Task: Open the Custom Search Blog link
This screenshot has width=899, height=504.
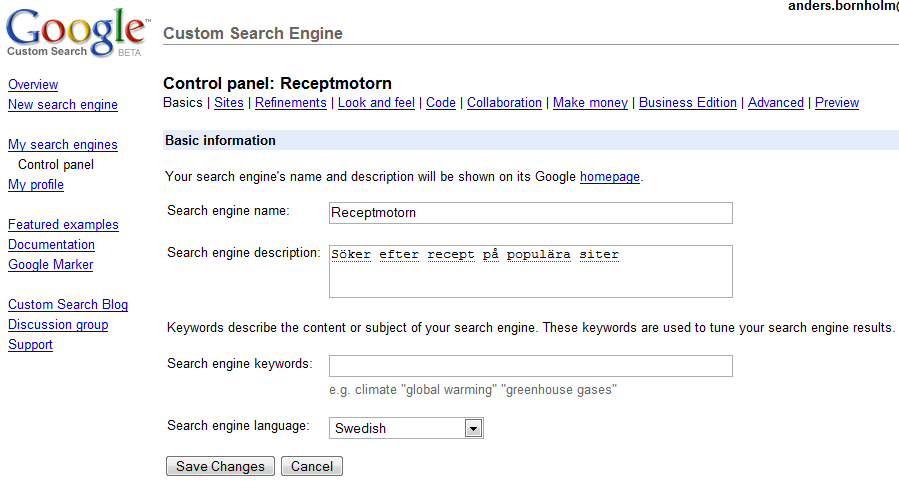Action: pyautogui.click(x=68, y=305)
